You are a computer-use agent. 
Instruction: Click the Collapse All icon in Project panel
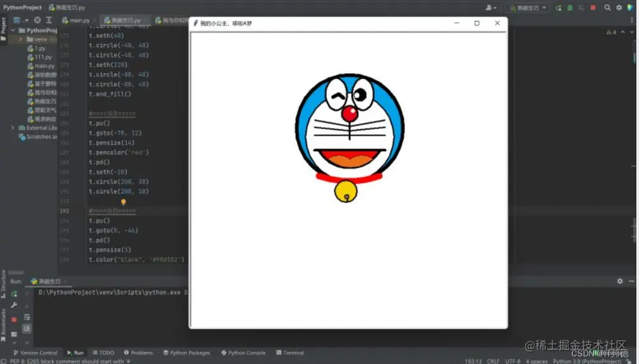(x=49, y=20)
